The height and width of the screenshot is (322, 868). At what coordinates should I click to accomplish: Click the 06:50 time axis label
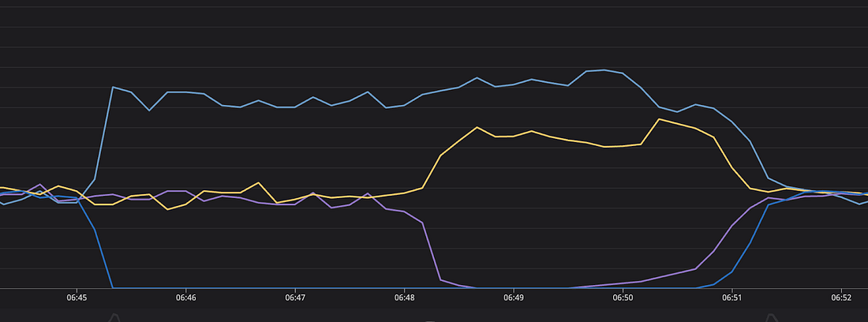[623, 297]
